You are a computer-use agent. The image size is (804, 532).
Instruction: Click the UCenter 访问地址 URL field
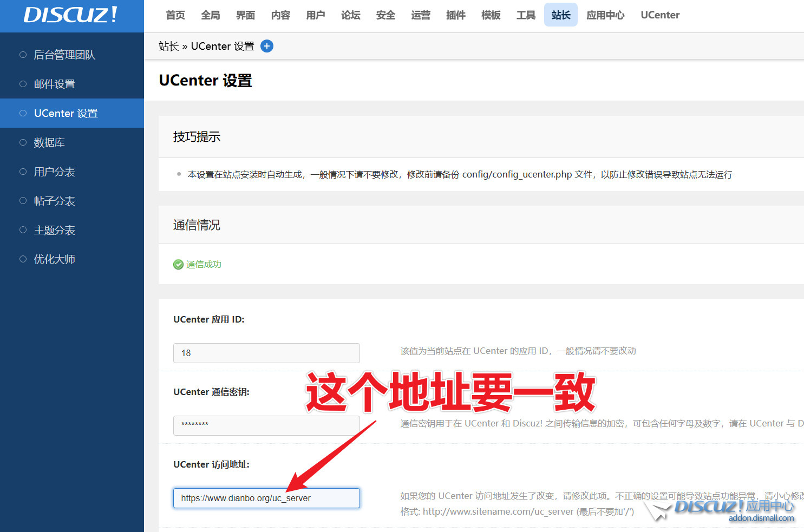pyautogui.click(x=266, y=498)
